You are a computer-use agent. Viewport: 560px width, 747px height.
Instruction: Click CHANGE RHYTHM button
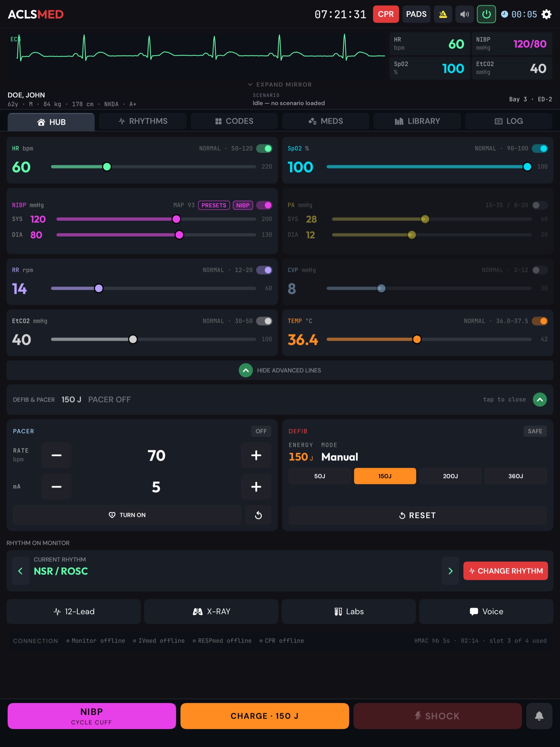click(x=505, y=571)
